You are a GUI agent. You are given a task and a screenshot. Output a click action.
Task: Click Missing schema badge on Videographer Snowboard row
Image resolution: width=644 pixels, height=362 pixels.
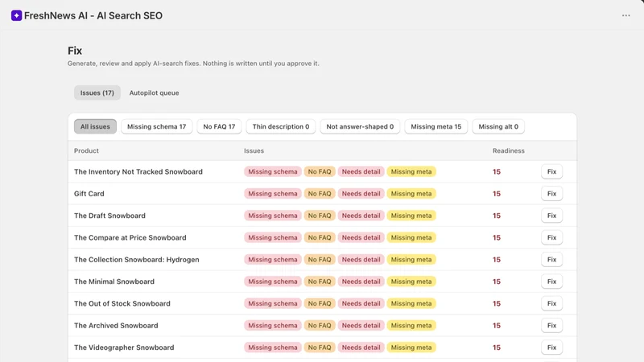click(273, 348)
